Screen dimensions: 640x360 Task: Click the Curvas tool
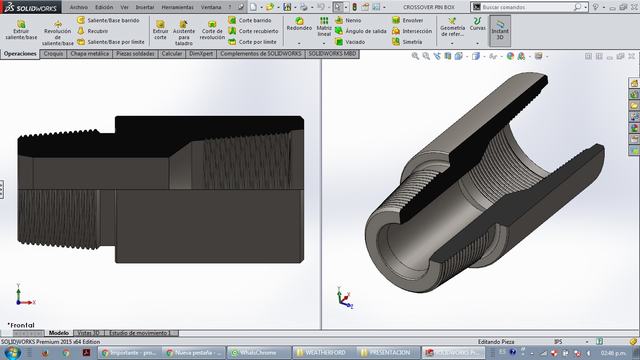coord(478,24)
